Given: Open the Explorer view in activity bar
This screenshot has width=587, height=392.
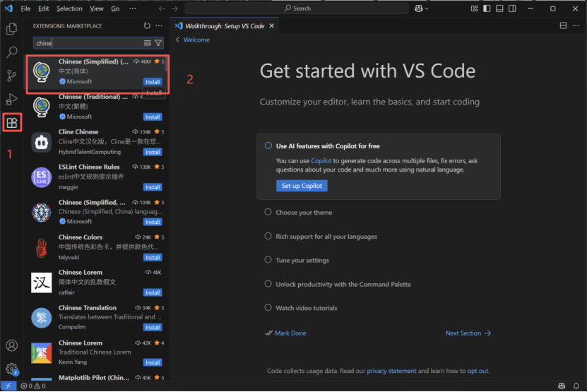Looking at the screenshot, I should (11, 28).
